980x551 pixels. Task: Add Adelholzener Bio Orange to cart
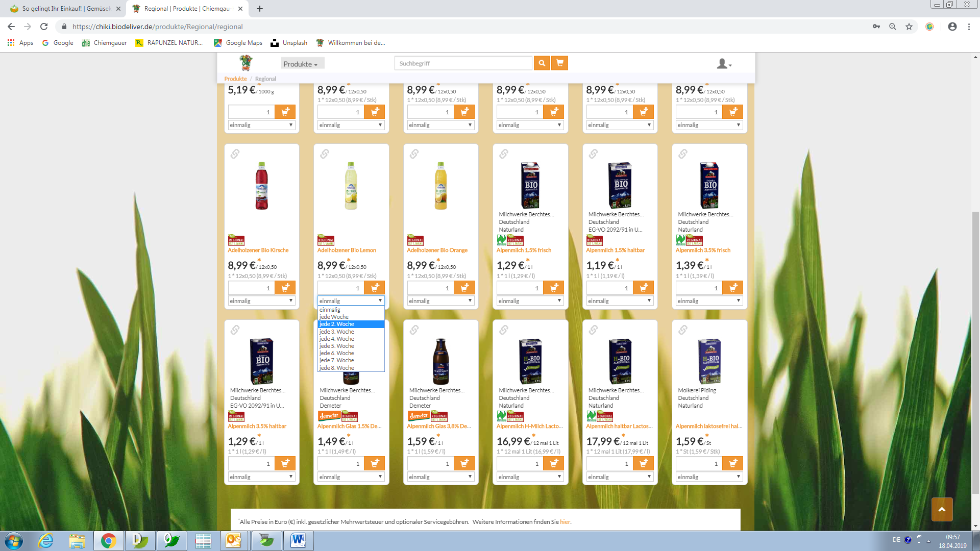464,288
